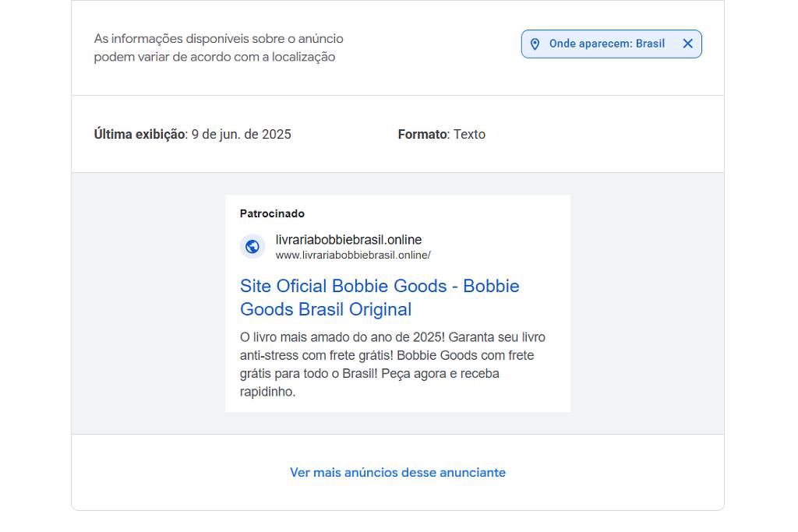Remove the Brasil location filter with X

tap(687, 44)
